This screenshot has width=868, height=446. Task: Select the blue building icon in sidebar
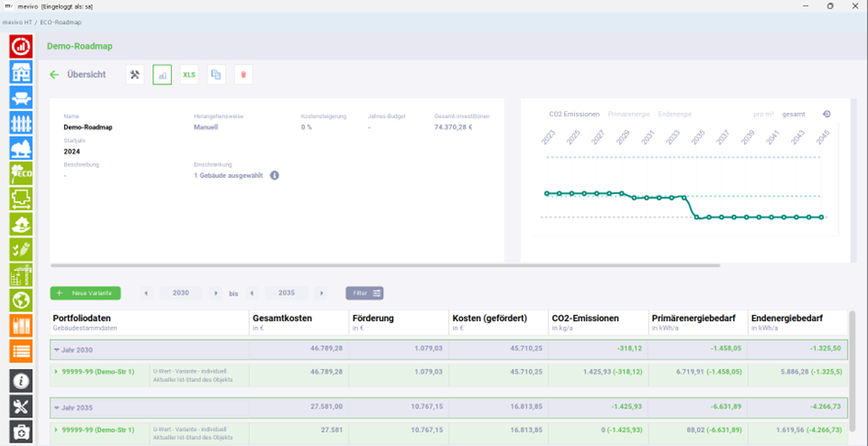21,72
